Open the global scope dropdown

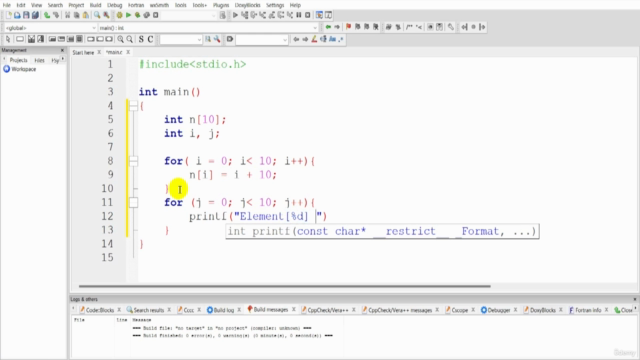[93, 28]
